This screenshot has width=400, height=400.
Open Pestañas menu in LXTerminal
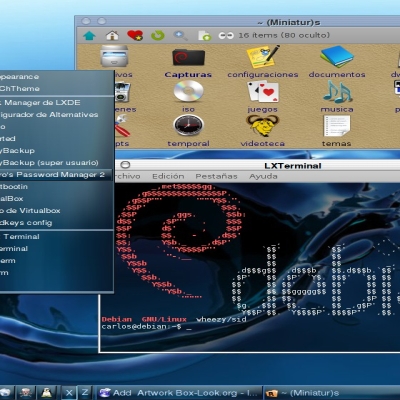point(216,176)
